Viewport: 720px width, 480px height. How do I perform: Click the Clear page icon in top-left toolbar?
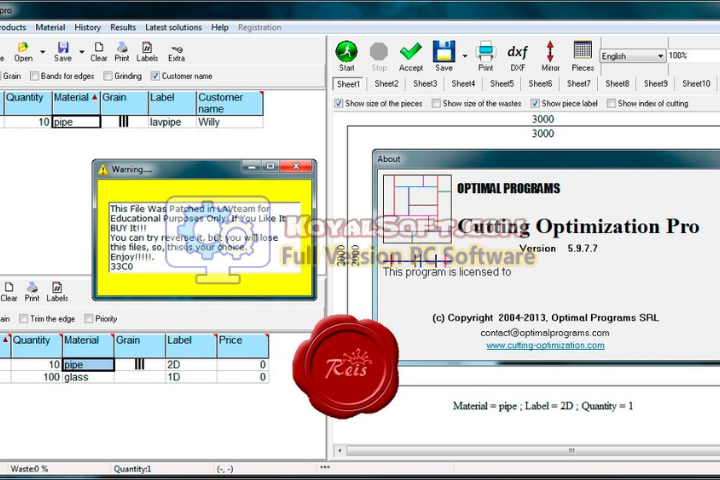tap(99, 47)
